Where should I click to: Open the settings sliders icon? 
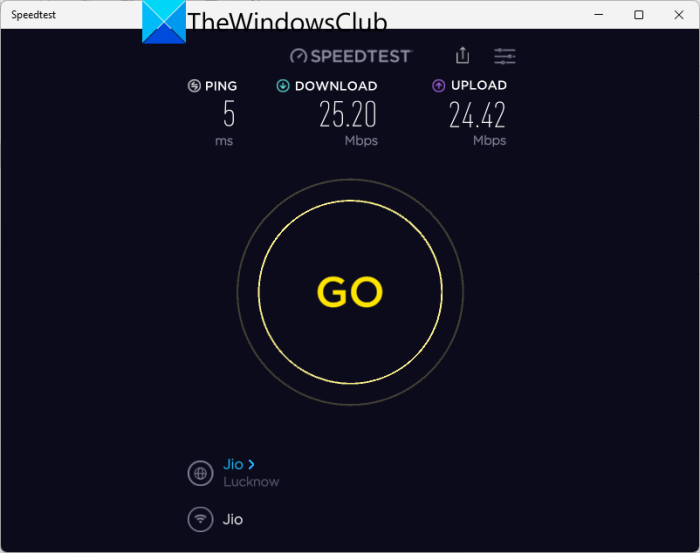pos(505,56)
